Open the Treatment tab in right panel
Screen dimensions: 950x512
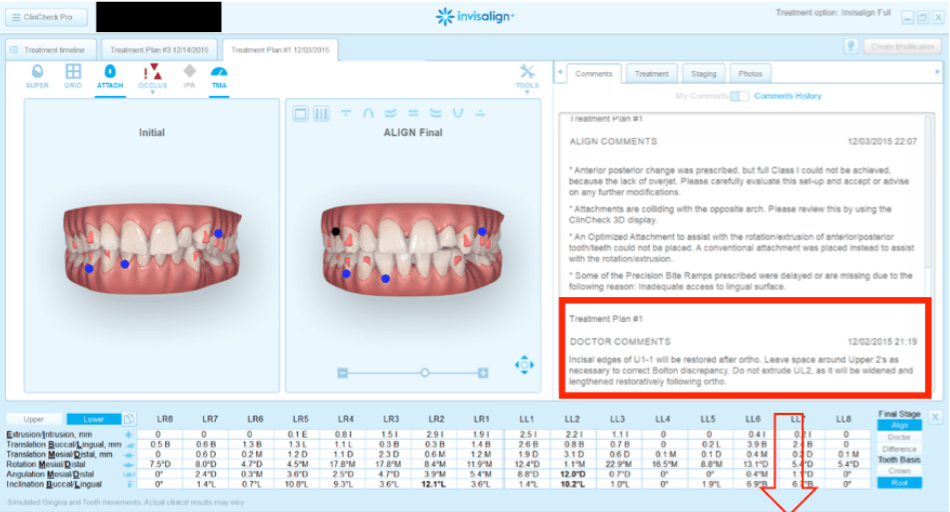click(651, 74)
